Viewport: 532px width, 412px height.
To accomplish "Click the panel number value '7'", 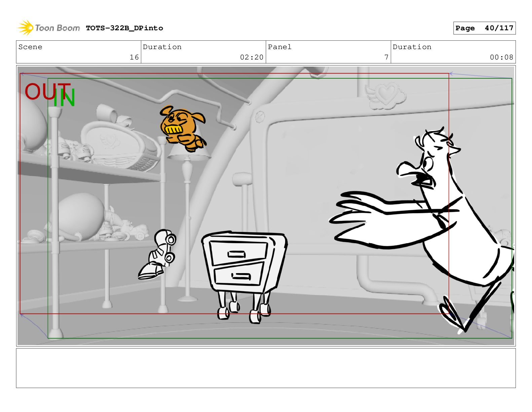I will (x=386, y=57).
